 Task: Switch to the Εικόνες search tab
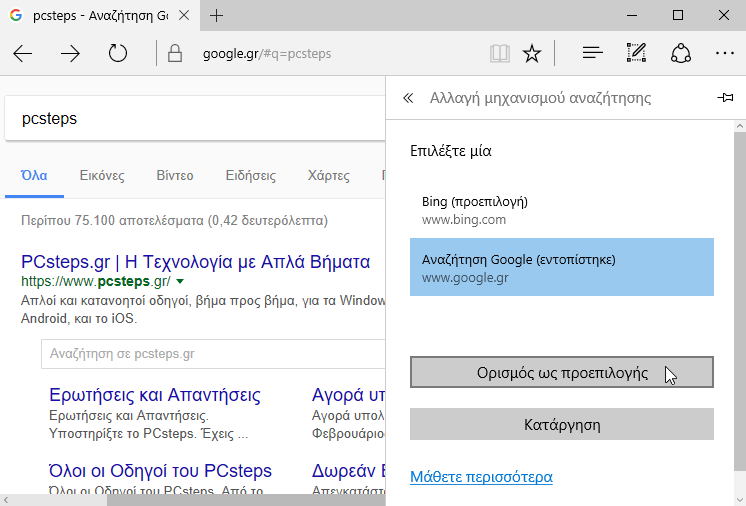click(102, 175)
